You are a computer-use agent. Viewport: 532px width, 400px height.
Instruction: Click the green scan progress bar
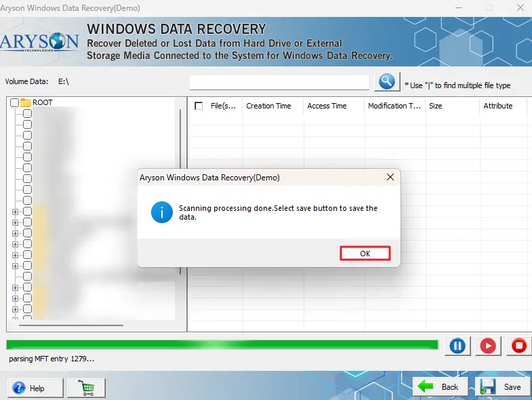click(x=222, y=345)
